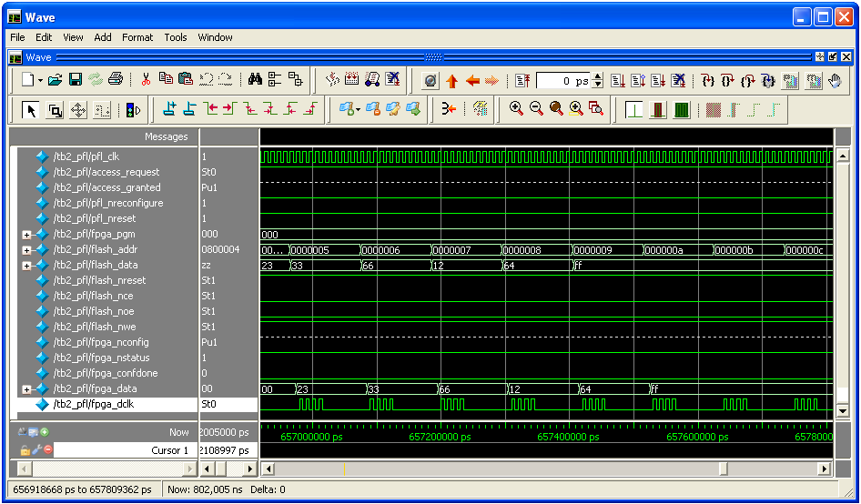The image size is (861, 504).
Task: Open Find with the binoculars icon
Action: point(255,80)
